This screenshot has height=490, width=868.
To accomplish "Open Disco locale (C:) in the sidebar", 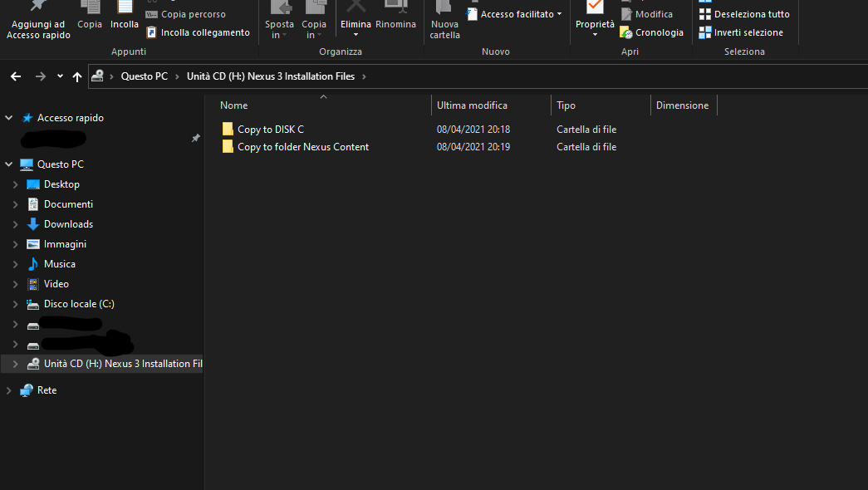I will (x=79, y=304).
